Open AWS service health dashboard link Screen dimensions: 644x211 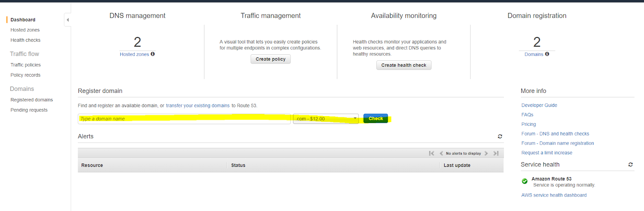pos(554,195)
